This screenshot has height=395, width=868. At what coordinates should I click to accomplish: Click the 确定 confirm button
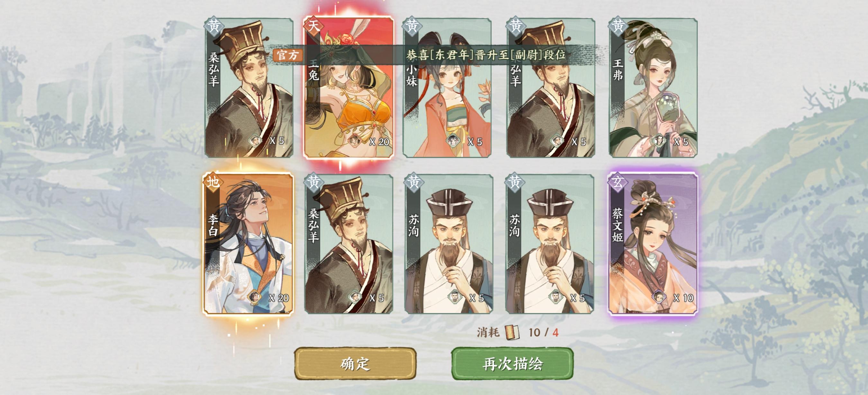pos(355,364)
